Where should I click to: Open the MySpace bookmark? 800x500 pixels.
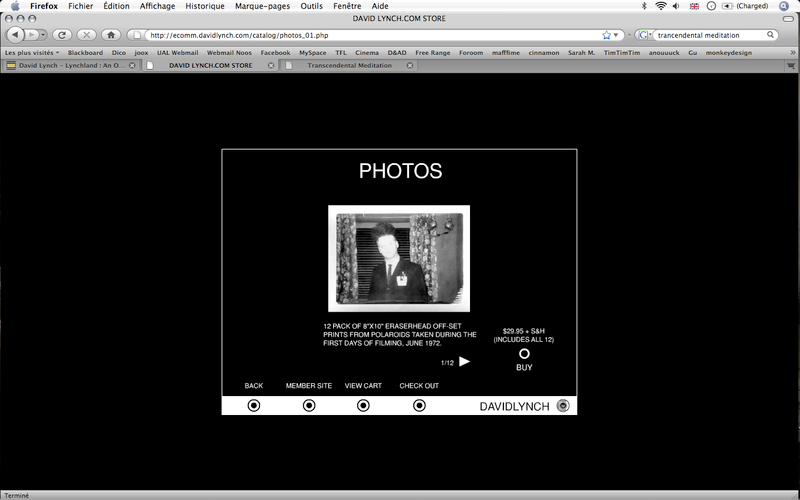coord(312,53)
